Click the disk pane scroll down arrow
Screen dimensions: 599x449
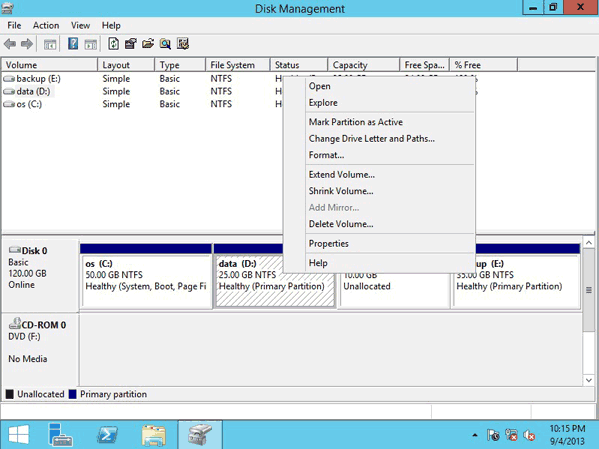pos(589,380)
